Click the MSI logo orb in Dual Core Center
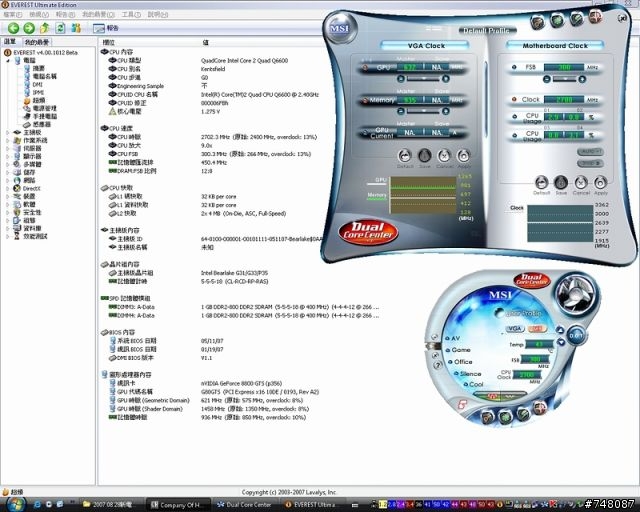The image size is (640, 512). 340,29
